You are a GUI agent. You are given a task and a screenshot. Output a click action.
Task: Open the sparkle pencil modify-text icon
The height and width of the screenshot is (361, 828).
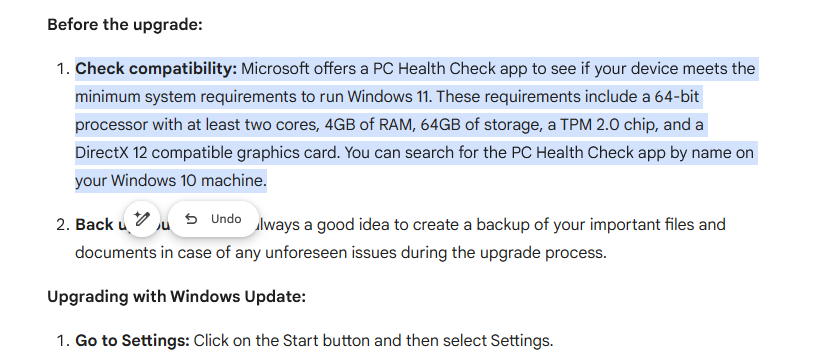(142, 218)
